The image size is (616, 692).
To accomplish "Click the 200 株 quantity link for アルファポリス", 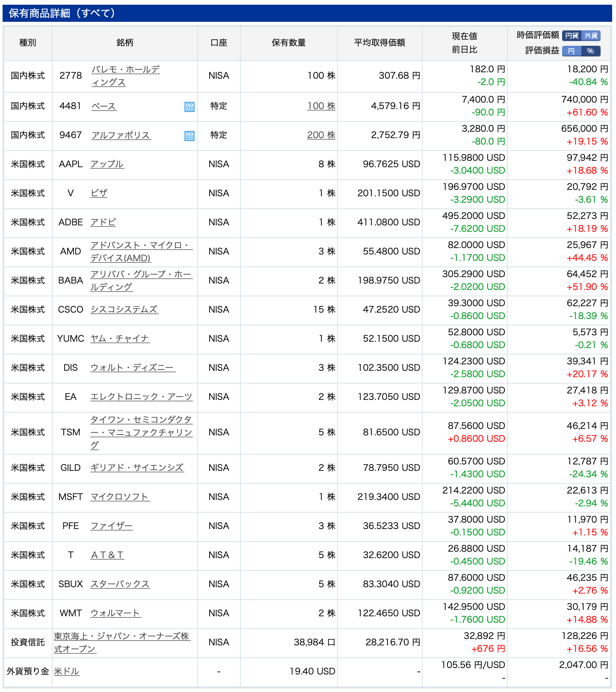I will pyautogui.click(x=321, y=135).
